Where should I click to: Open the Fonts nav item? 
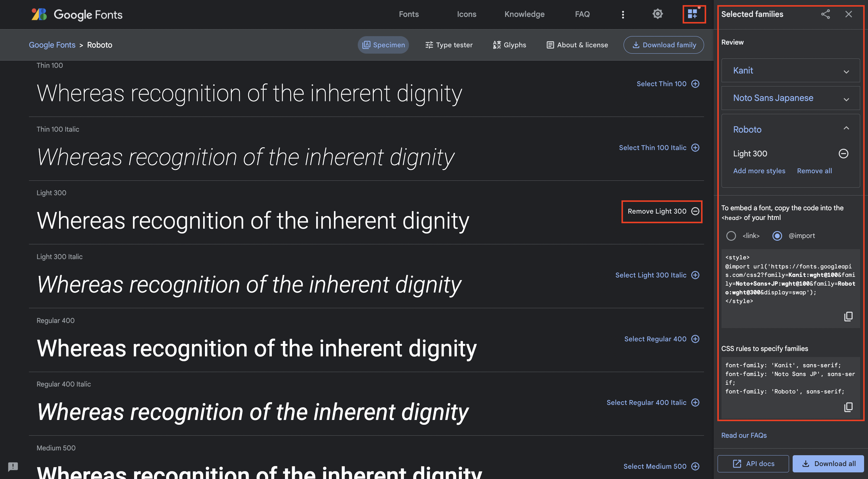[409, 14]
